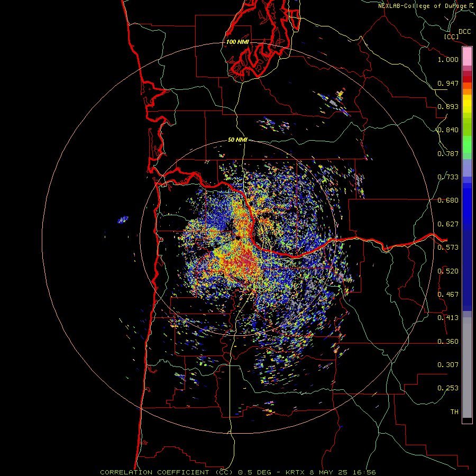Pick the red swatch on the color bar
Screen dimensions: 476x476
coord(467,79)
